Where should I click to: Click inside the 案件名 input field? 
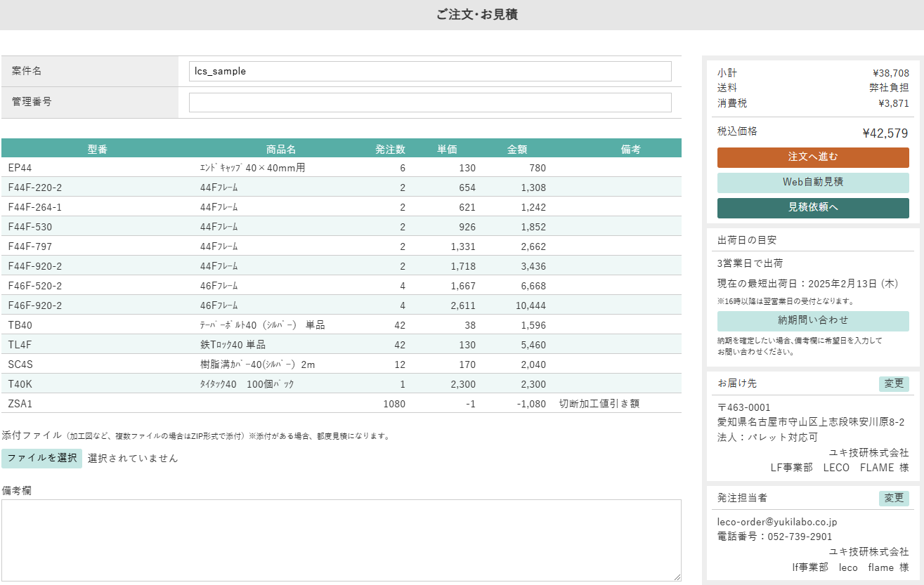pyautogui.click(x=430, y=71)
